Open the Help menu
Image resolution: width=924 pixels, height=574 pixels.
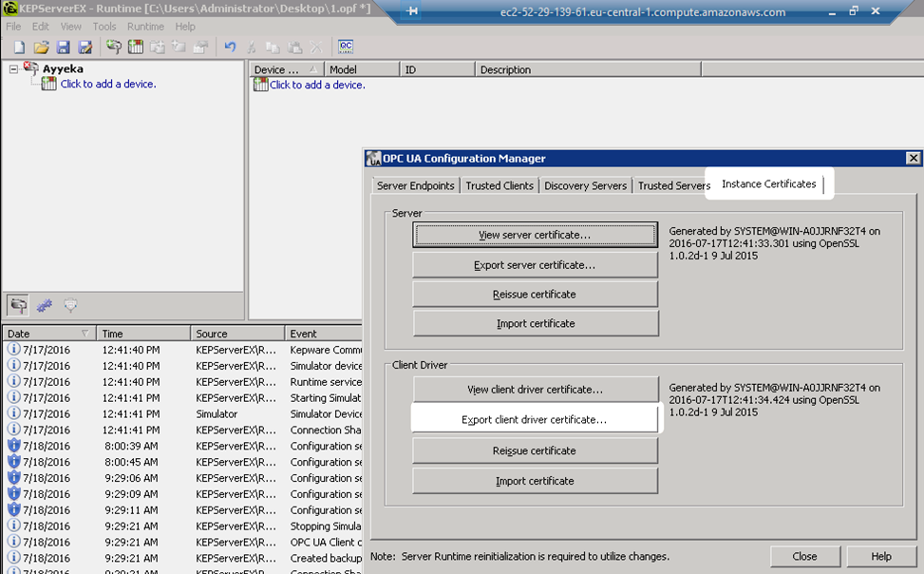[185, 27]
